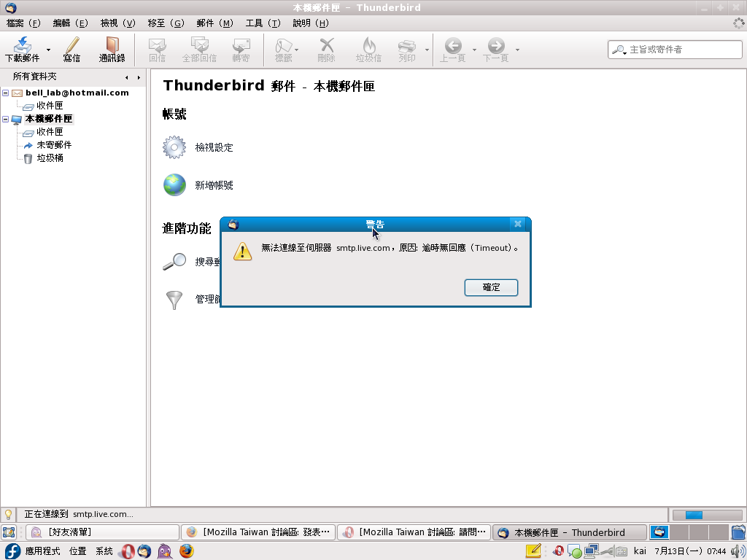
Task: Click the sticky notes tray icon
Action: (x=533, y=551)
